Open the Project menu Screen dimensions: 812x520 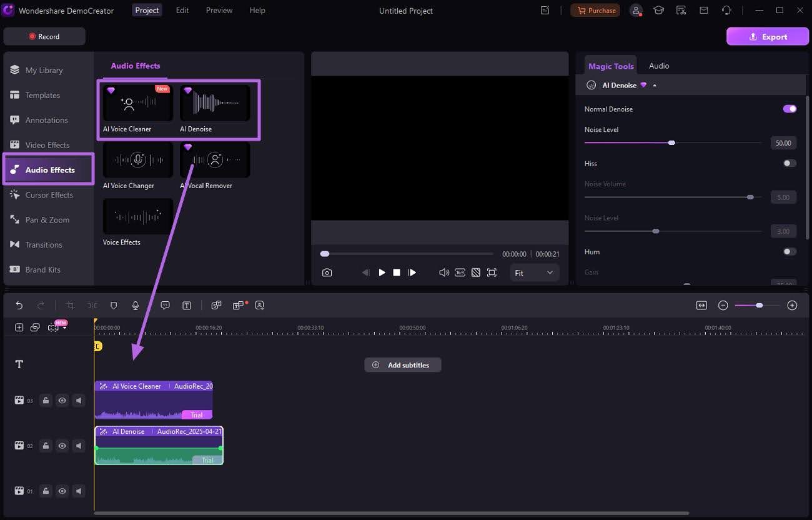147,11
